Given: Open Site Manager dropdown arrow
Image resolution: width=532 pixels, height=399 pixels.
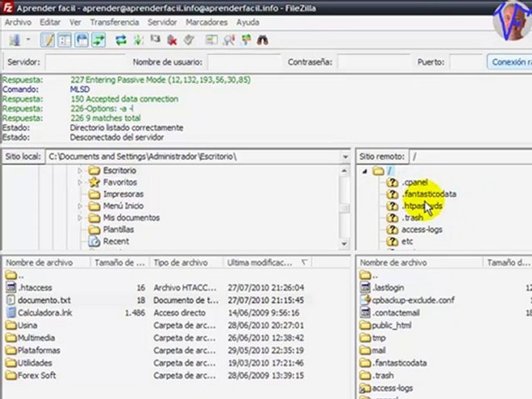Looking at the screenshot, I should click(28, 40).
